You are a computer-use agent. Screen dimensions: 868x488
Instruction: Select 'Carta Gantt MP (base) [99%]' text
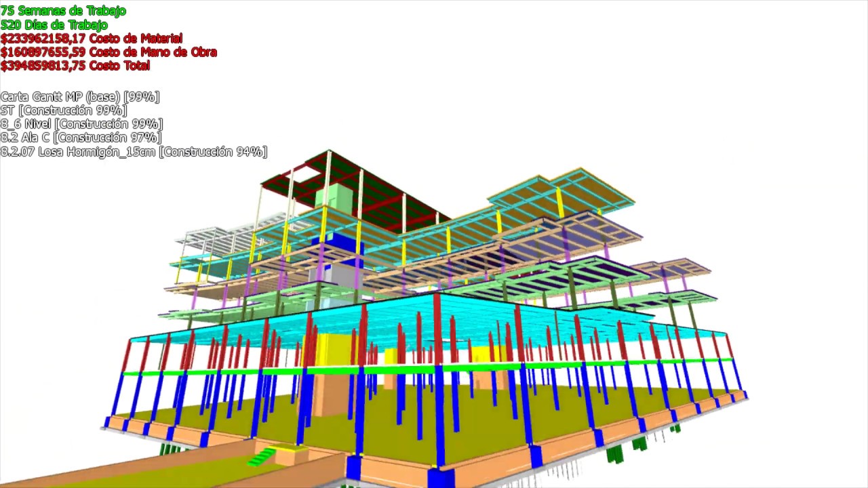[80, 97]
